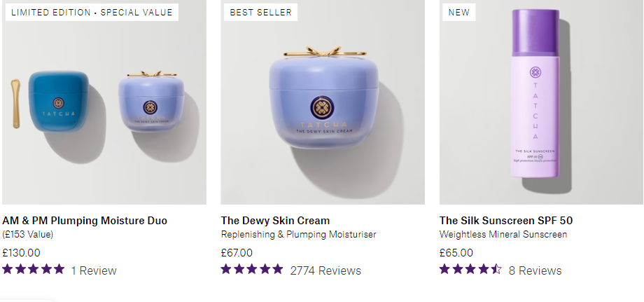This screenshot has height=302, width=644.
Task: Click the Best Seller badge
Action: [x=261, y=13]
